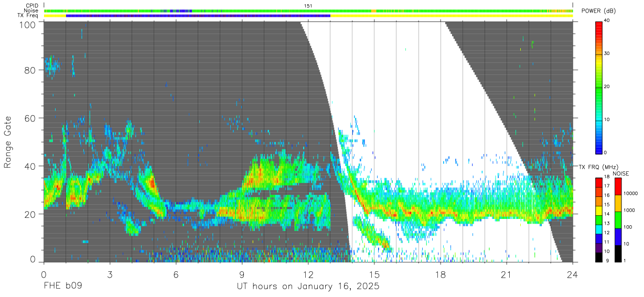Click the 1000 noise legend label

click(x=628, y=210)
